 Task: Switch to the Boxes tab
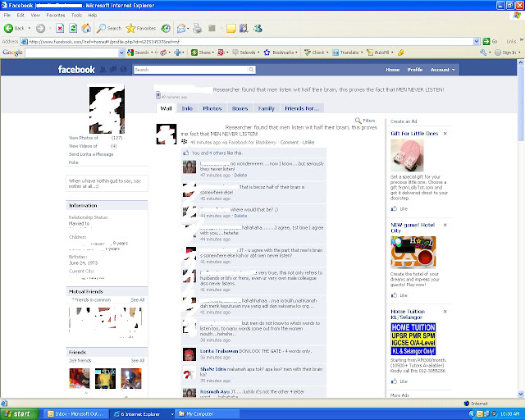tap(240, 108)
